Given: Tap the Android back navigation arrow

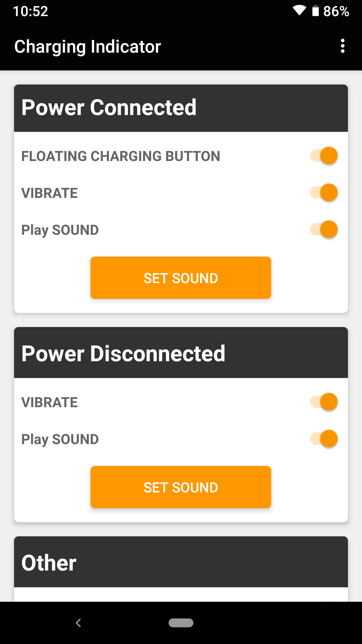Looking at the screenshot, I should [x=78, y=623].
